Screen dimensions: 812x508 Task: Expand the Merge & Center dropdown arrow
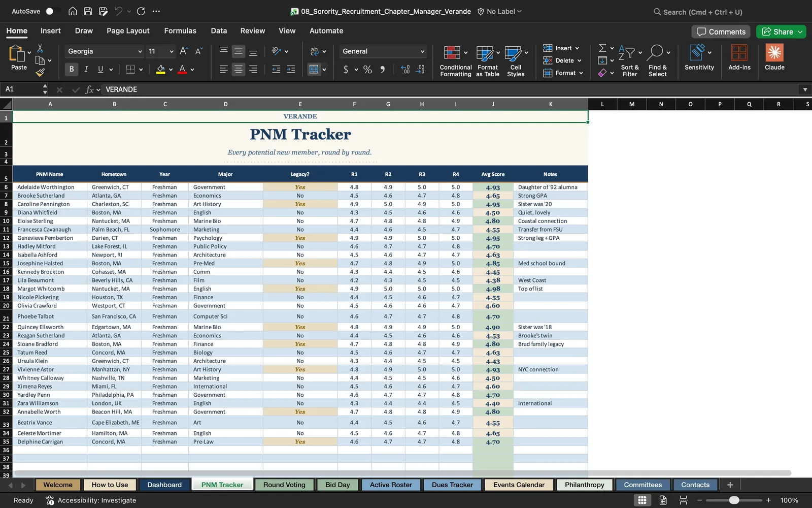(x=324, y=70)
